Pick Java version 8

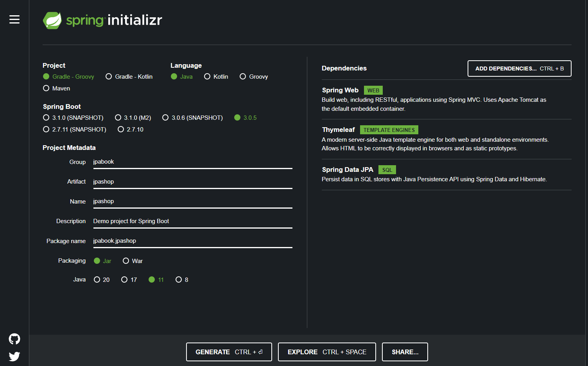tap(182, 280)
